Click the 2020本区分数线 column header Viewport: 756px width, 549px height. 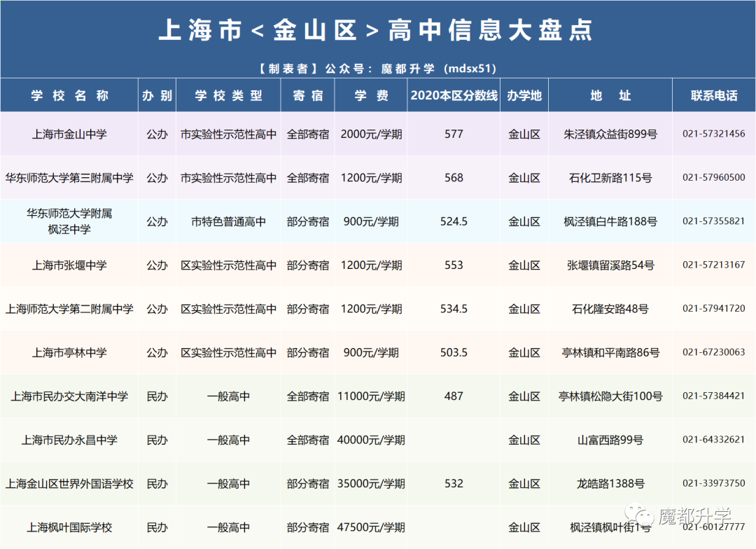454,95
